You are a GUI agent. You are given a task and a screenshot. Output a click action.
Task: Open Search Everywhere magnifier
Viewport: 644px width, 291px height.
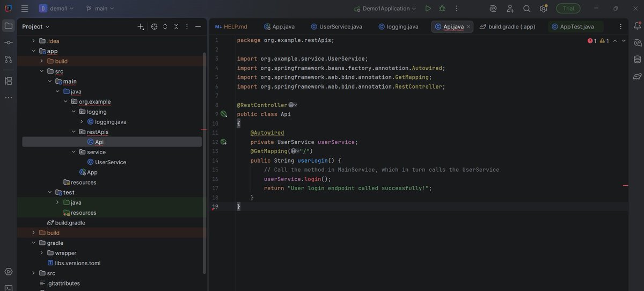[x=527, y=9]
